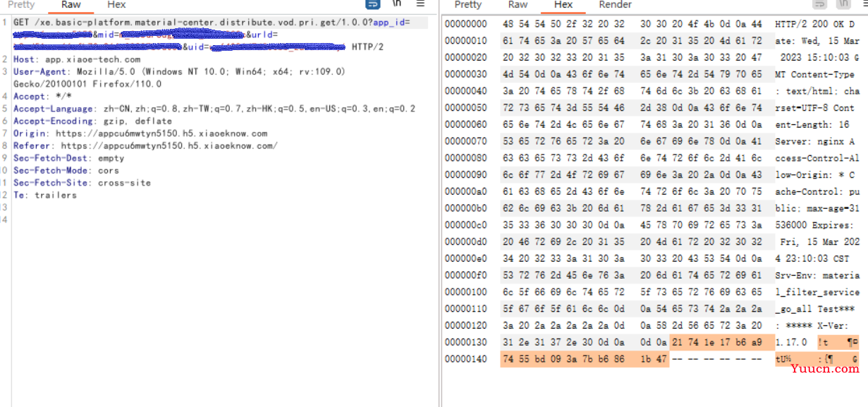Screen dimensions: 868x407
Task: Click ASCII text 'ent-Length: 16'
Action: 812,125
